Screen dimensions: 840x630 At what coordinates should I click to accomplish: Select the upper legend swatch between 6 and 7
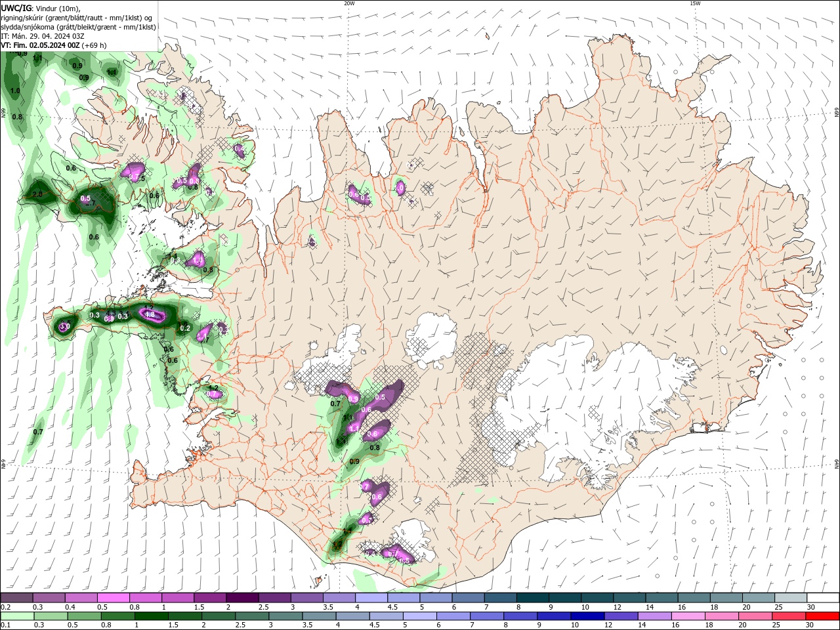(x=468, y=598)
